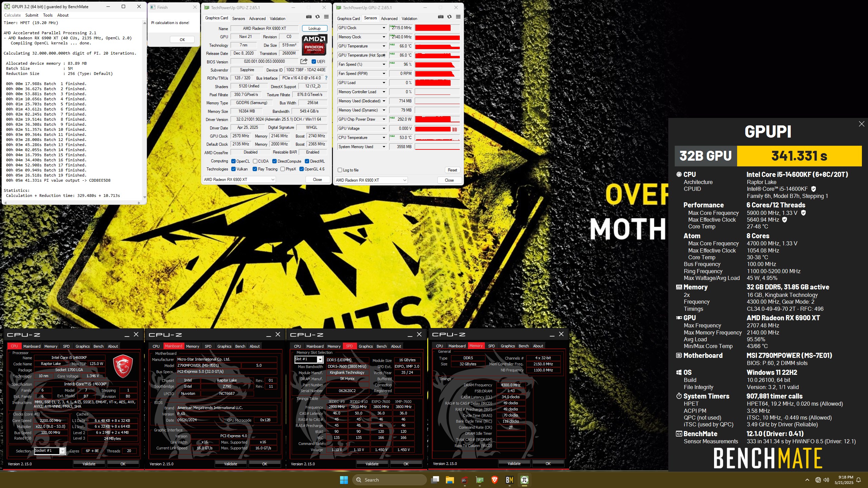Screen dimensions: 868x488
Task: Switch to Advanced tab in GPU-Z Graphics Card window
Action: pyautogui.click(x=257, y=19)
